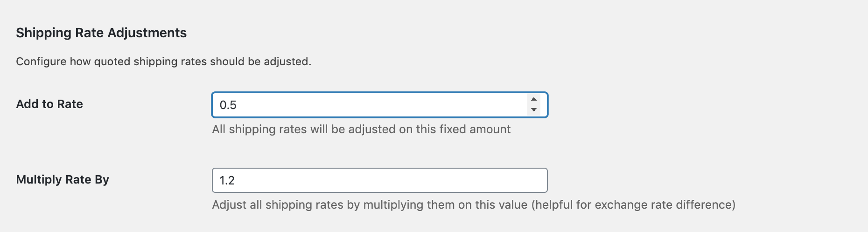868x232 pixels.
Task: Decrease Add to Rate with down arrow
Action: coord(533,110)
